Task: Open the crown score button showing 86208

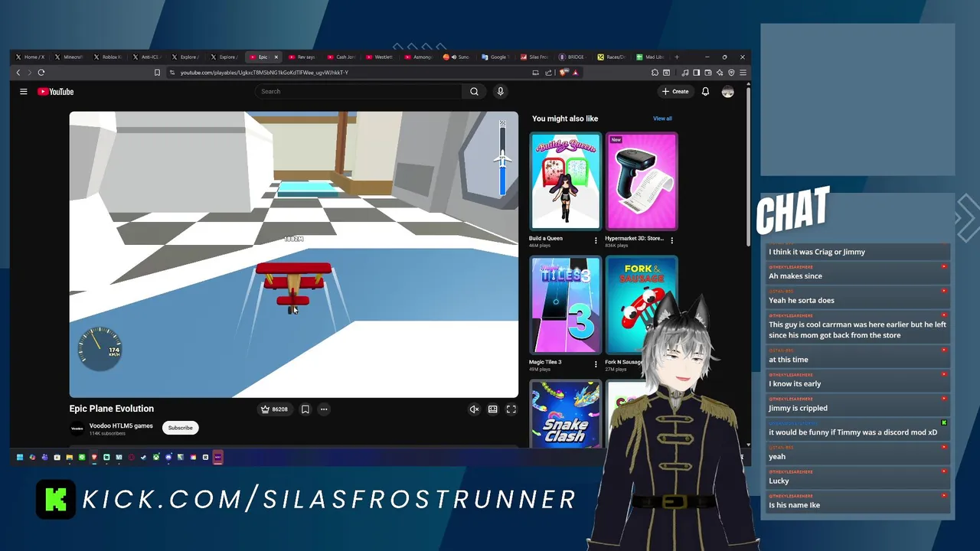Action: (274, 409)
